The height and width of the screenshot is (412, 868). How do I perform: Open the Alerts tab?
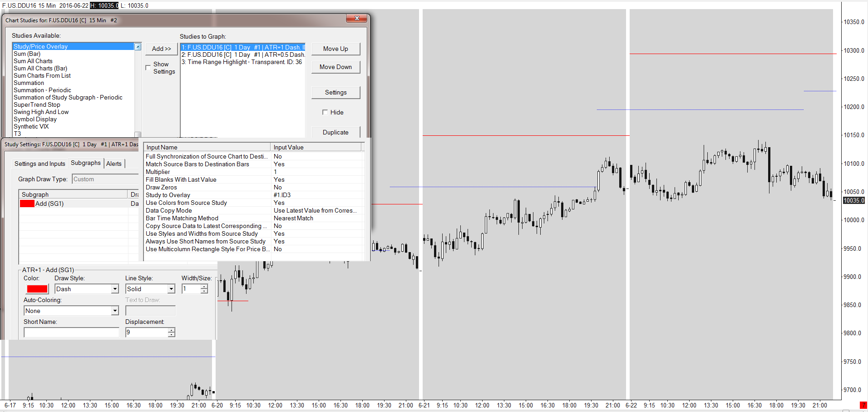pos(114,164)
